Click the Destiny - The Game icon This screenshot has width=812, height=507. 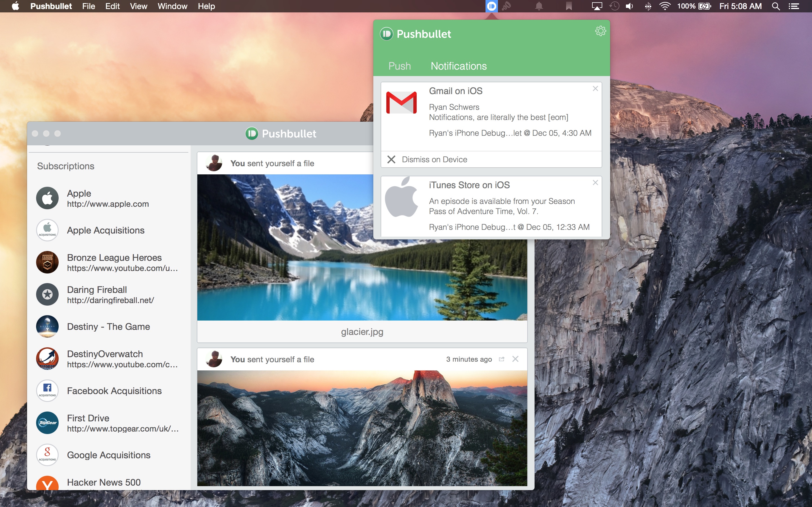click(x=47, y=325)
